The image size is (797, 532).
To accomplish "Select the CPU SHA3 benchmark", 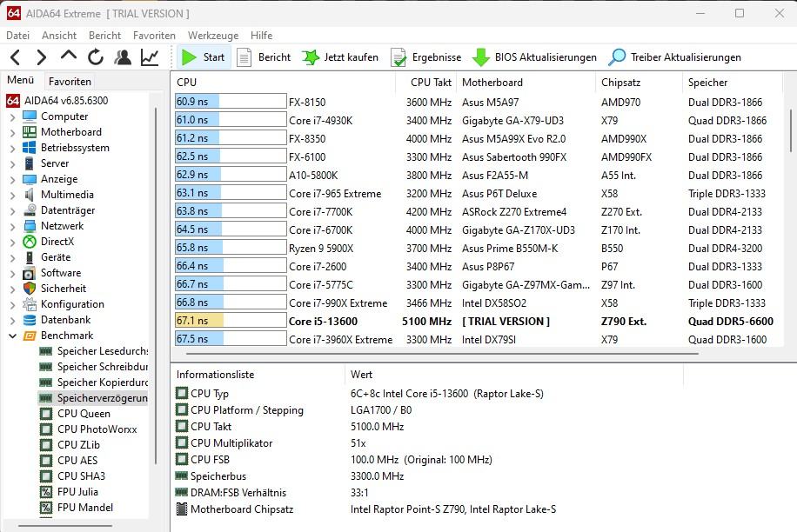I will pyautogui.click(x=73, y=476).
